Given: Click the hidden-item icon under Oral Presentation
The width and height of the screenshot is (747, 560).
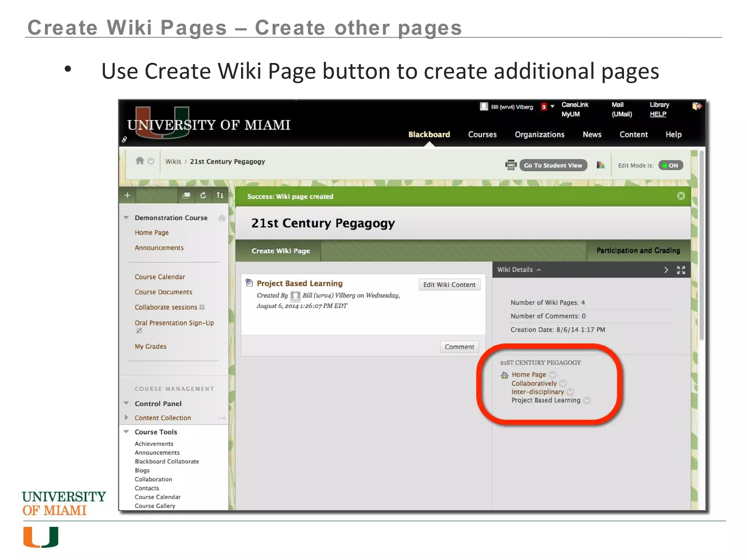Looking at the screenshot, I should pos(139,331).
